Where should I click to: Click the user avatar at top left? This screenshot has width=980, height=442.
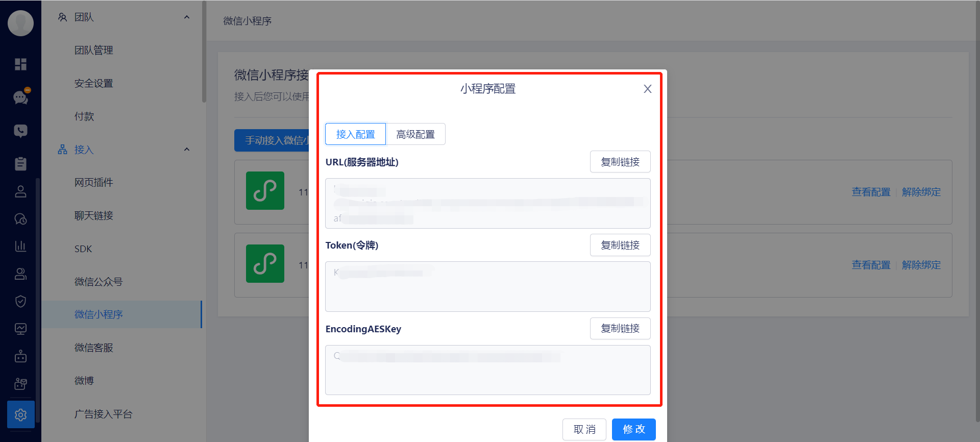(20, 23)
